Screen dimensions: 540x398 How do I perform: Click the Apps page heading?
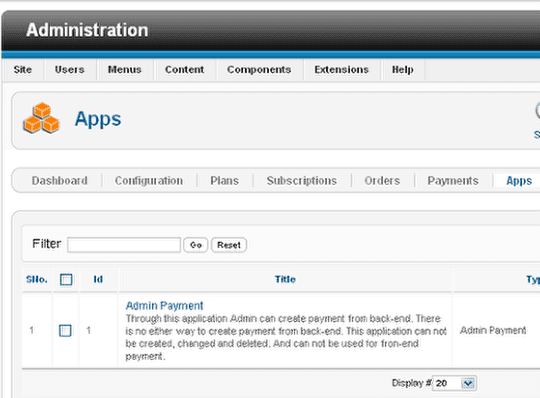[x=98, y=119]
